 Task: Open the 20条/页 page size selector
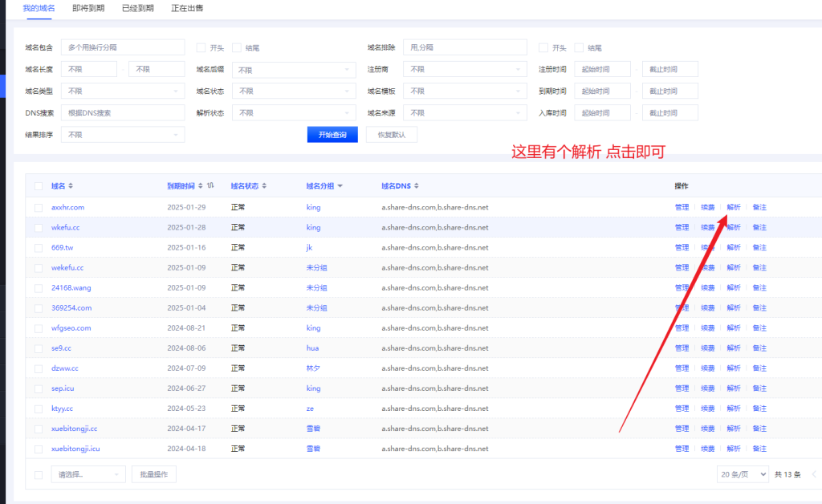pyautogui.click(x=743, y=474)
